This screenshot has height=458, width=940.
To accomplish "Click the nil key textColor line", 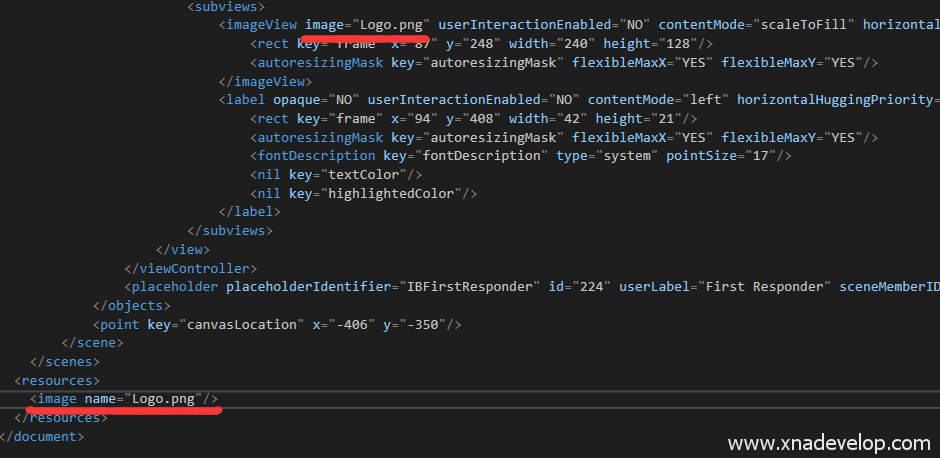I will (324, 175).
